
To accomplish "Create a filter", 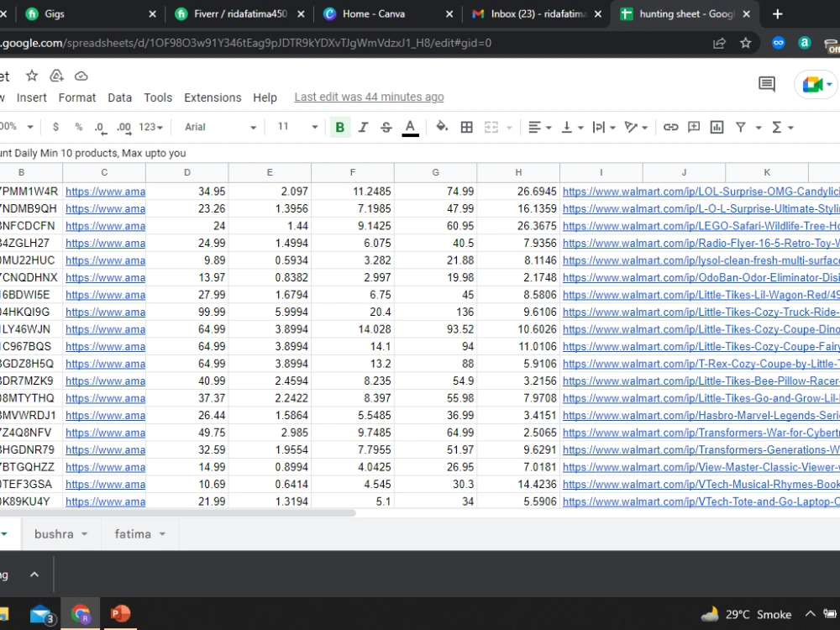I will [740, 127].
